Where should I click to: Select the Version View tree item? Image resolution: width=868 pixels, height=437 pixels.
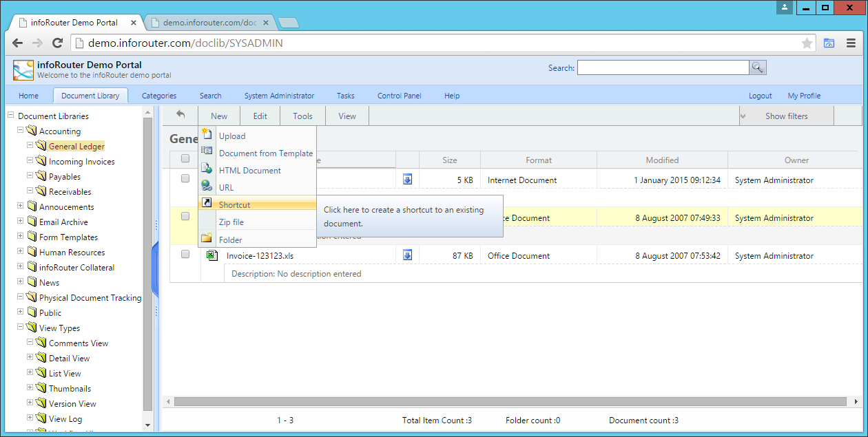72,404
